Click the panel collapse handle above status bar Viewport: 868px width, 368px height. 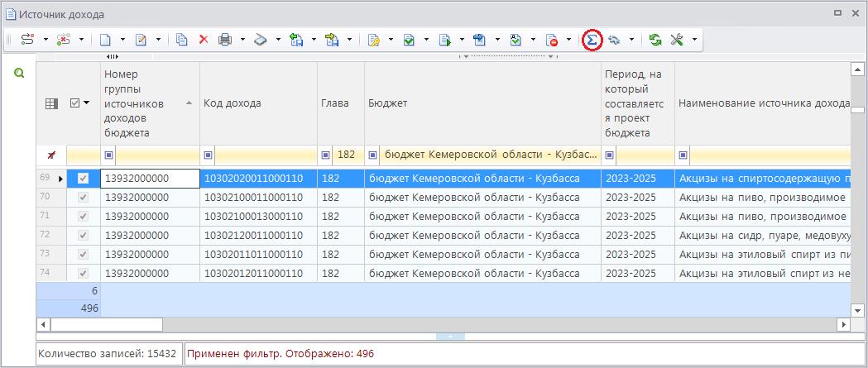tap(450, 337)
